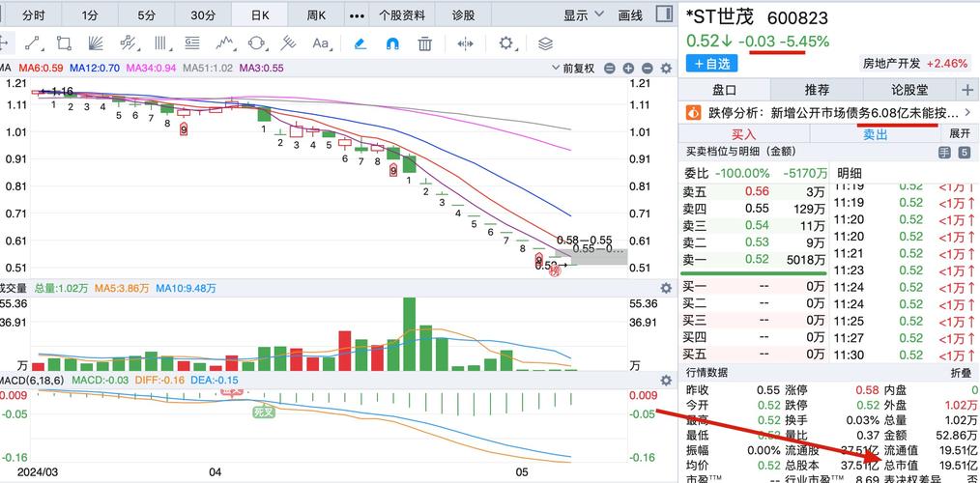Expand the 跌停分析 chevron arrow

pos(968,113)
